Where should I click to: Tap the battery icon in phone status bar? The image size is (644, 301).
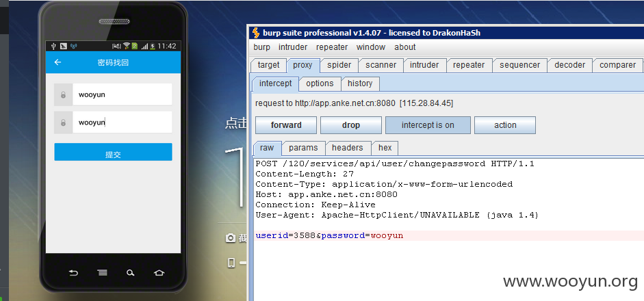click(x=153, y=46)
